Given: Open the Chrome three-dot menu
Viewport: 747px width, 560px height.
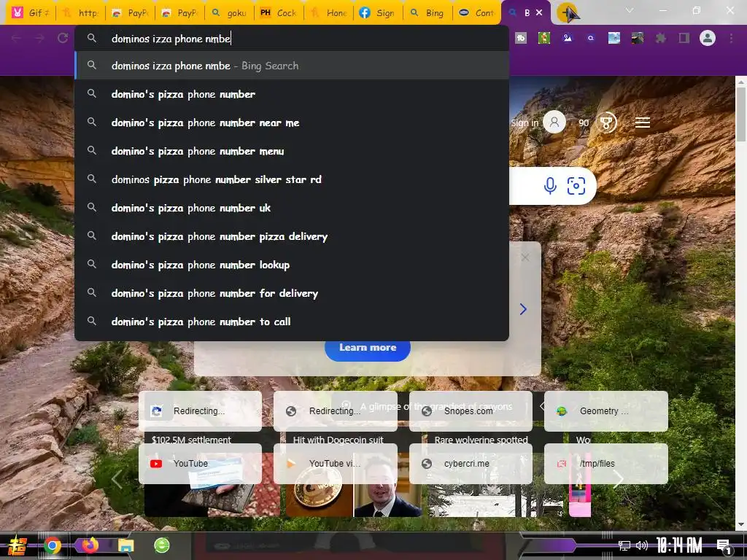Looking at the screenshot, I should [x=731, y=38].
